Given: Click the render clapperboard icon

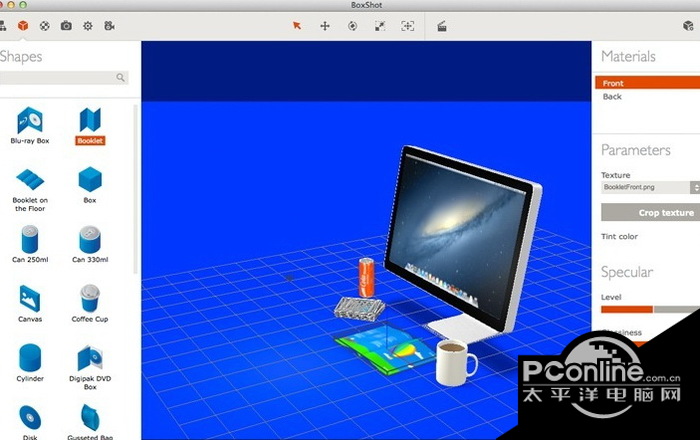Looking at the screenshot, I should (442, 26).
